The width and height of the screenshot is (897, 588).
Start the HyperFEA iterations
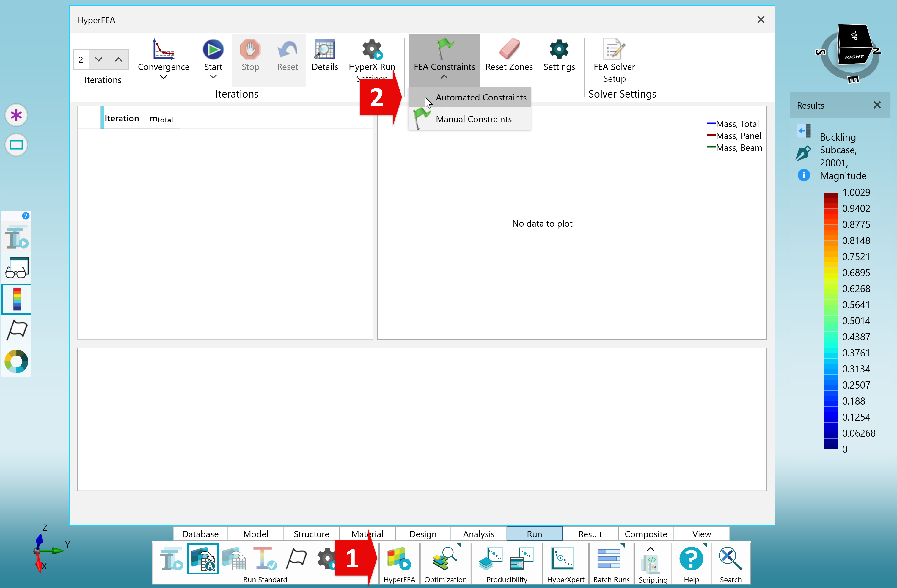[x=213, y=49]
